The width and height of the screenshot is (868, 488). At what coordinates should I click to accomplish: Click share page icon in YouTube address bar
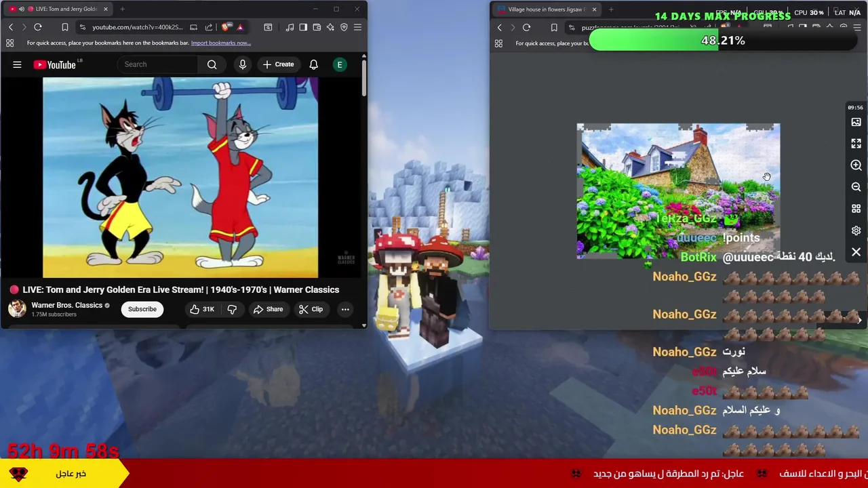[x=209, y=27]
